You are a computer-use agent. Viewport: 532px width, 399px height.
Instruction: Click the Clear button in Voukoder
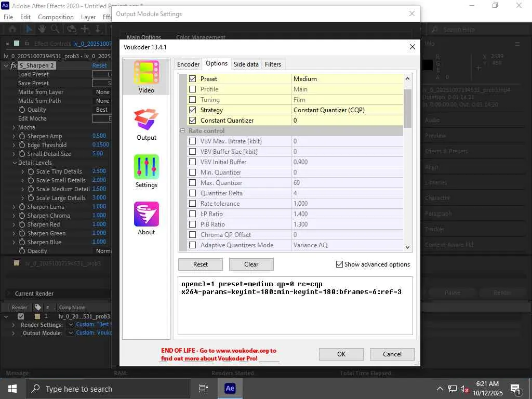[x=251, y=264]
